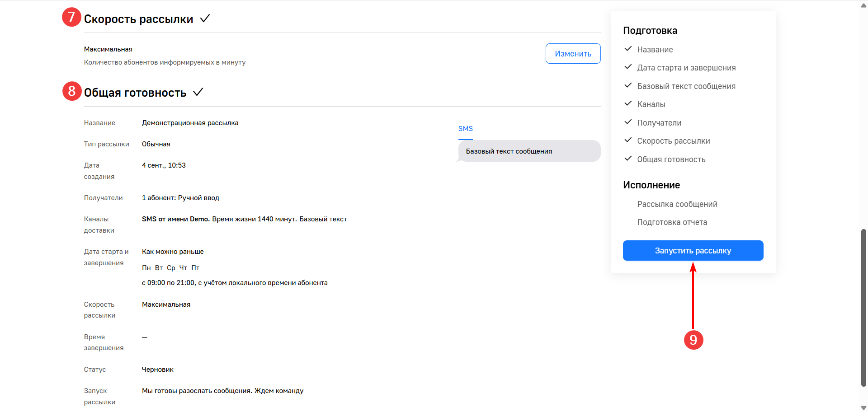Image resolution: width=868 pixels, height=412 pixels.
Task: Click the checkmark beside Получатели in sidebar
Action: point(628,122)
